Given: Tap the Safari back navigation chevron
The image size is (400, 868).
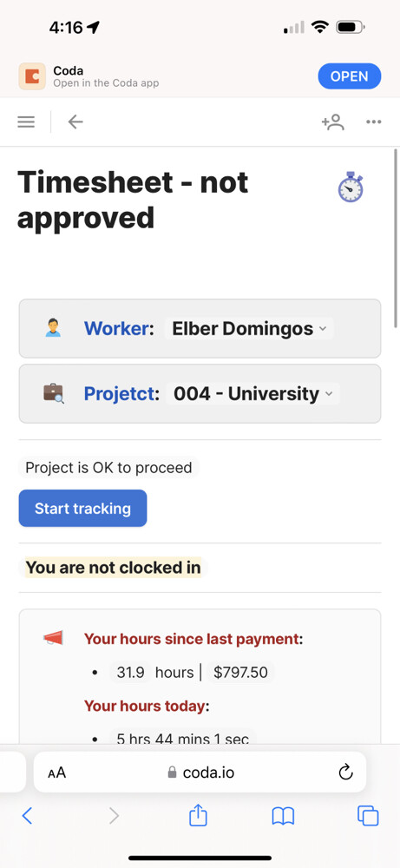Looking at the screenshot, I should [x=27, y=815].
